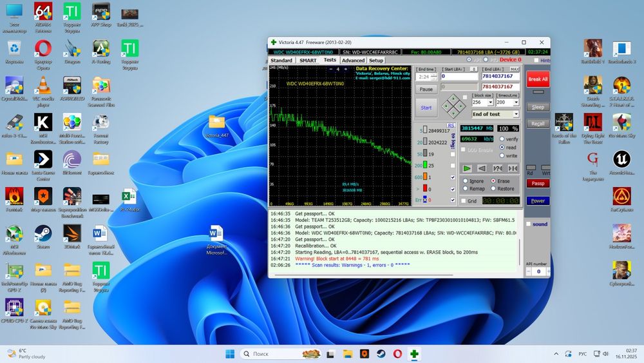Toggle the sound checkbox
644x363 pixels.
[x=529, y=224]
